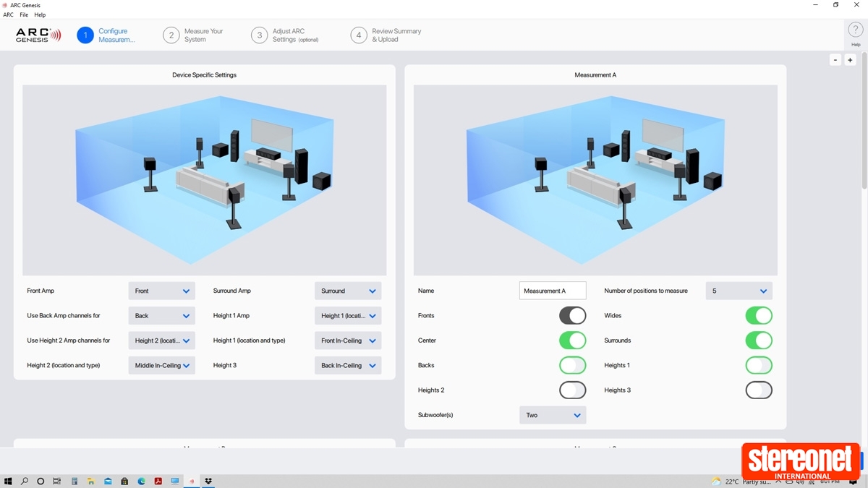Click the zoom out minus button
Screen dimensions: 868x488
(x=835, y=60)
